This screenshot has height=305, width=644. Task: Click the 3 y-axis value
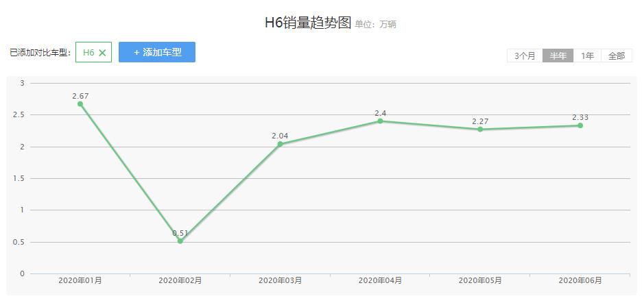(22, 84)
